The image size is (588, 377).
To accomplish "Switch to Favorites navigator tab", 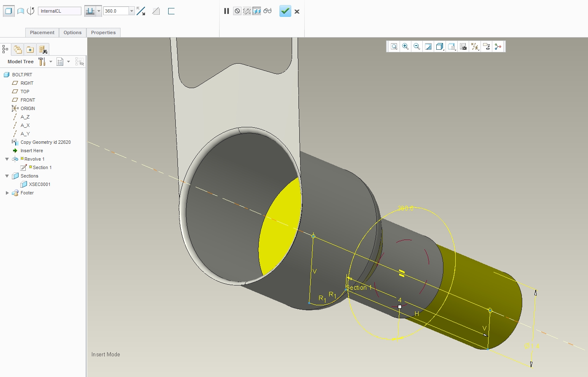I will point(30,49).
